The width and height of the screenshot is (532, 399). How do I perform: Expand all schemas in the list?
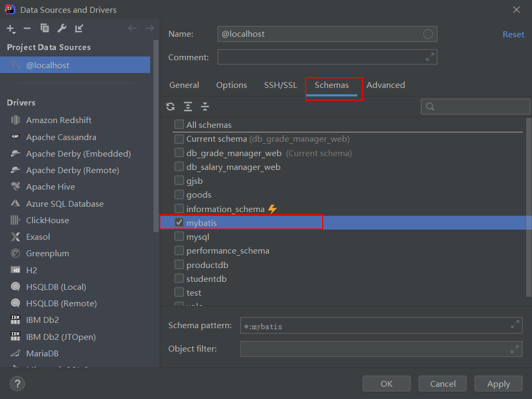188,107
